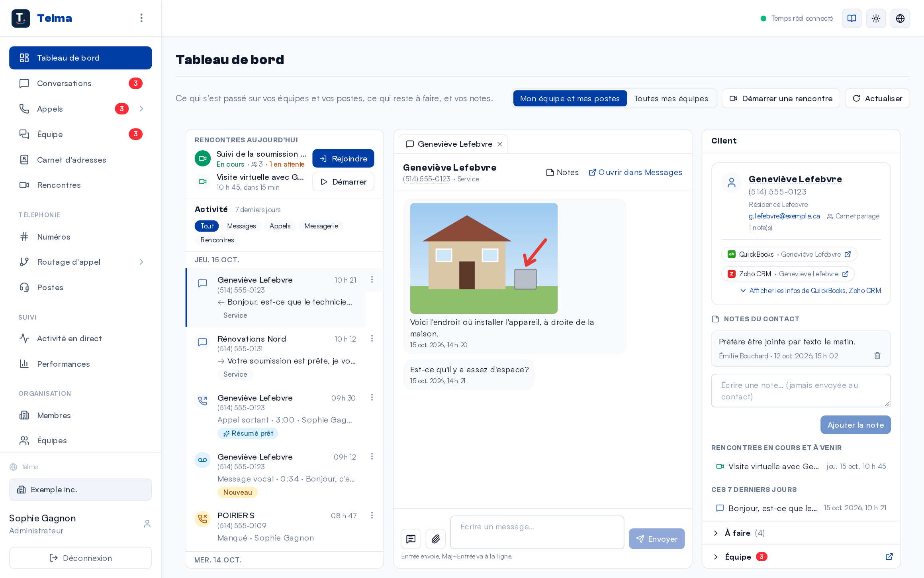Open Activité en direct page

click(x=80, y=338)
